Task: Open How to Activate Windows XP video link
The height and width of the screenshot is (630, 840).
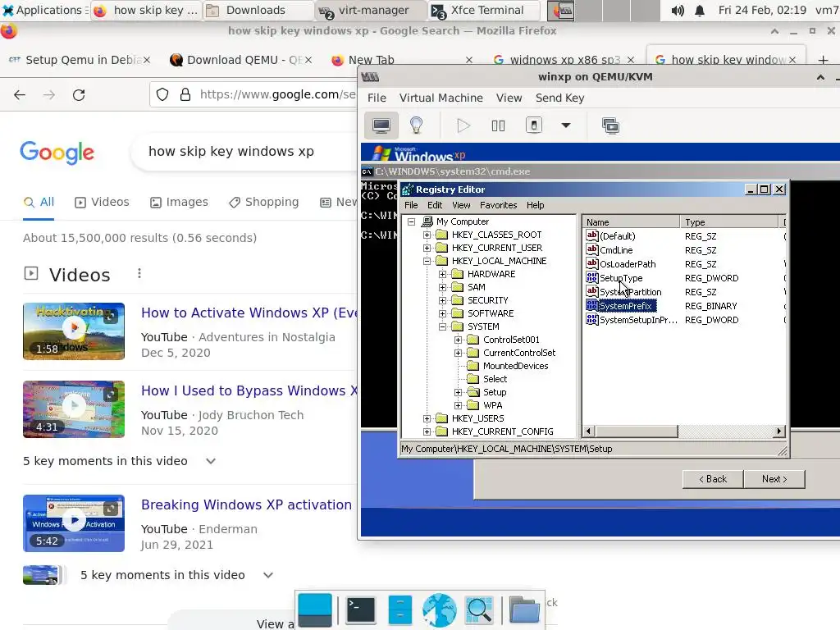Action: coord(249,313)
